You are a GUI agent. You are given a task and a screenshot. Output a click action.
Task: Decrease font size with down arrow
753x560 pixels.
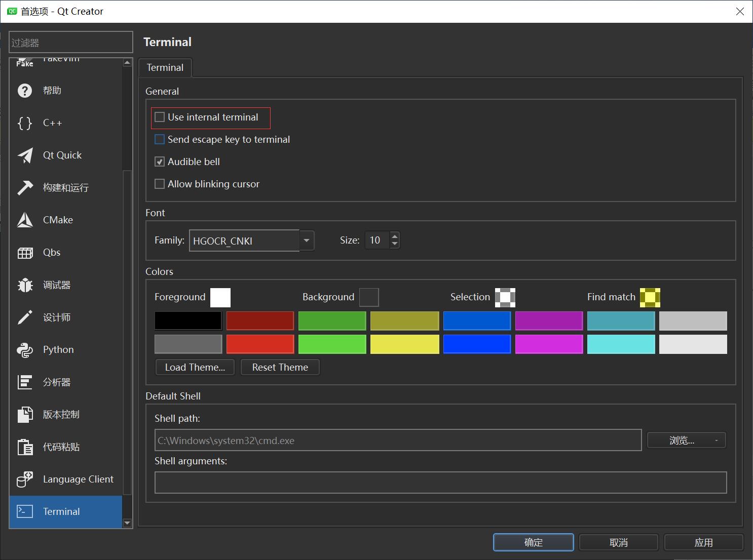point(395,244)
